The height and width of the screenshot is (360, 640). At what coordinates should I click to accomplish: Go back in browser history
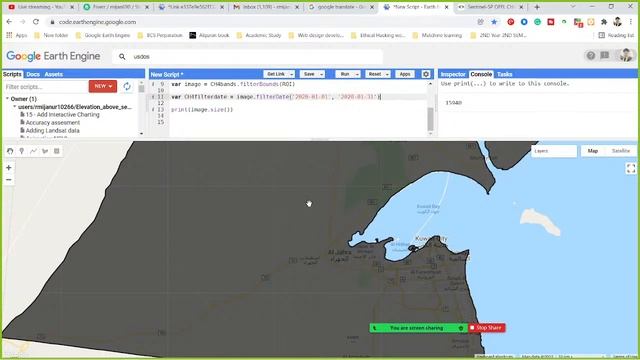pos(9,22)
